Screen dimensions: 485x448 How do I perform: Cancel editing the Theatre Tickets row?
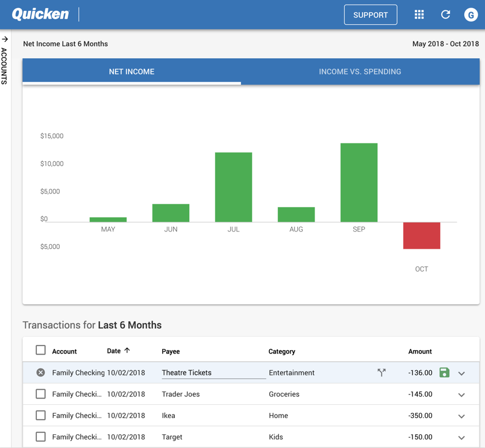40,373
